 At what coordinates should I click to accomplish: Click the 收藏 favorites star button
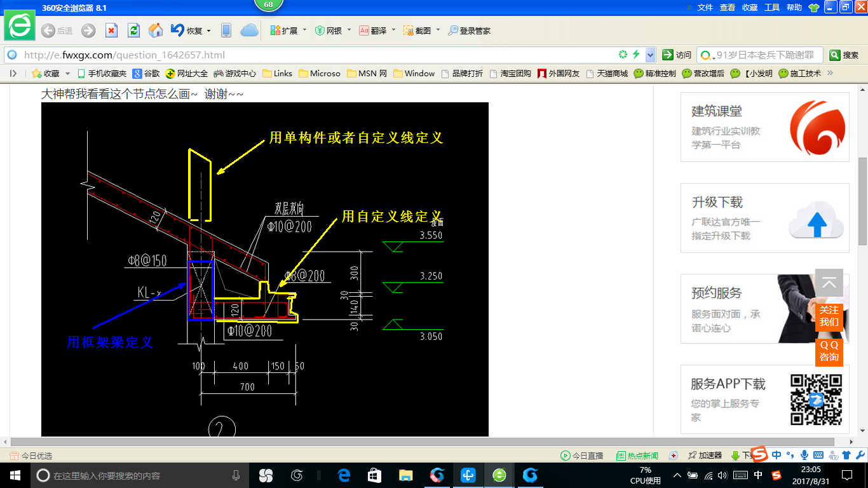[x=46, y=73]
